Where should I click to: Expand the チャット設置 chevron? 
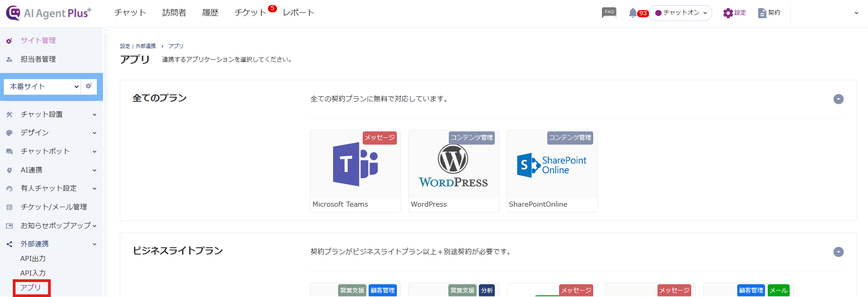(x=94, y=115)
